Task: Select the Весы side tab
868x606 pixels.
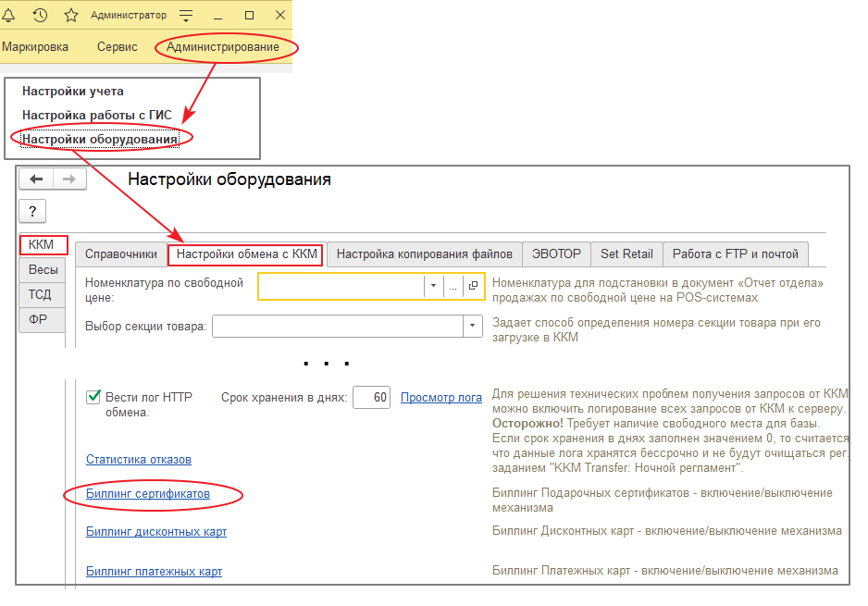Action: [43, 270]
